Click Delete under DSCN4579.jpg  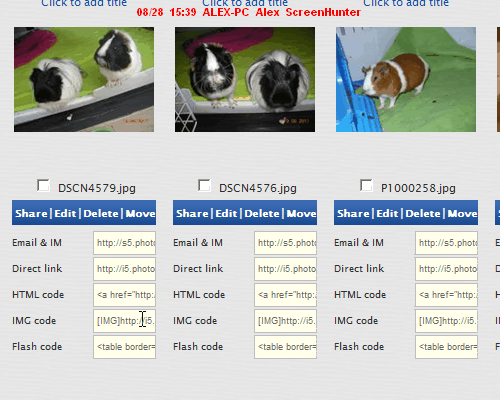click(101, 213)
